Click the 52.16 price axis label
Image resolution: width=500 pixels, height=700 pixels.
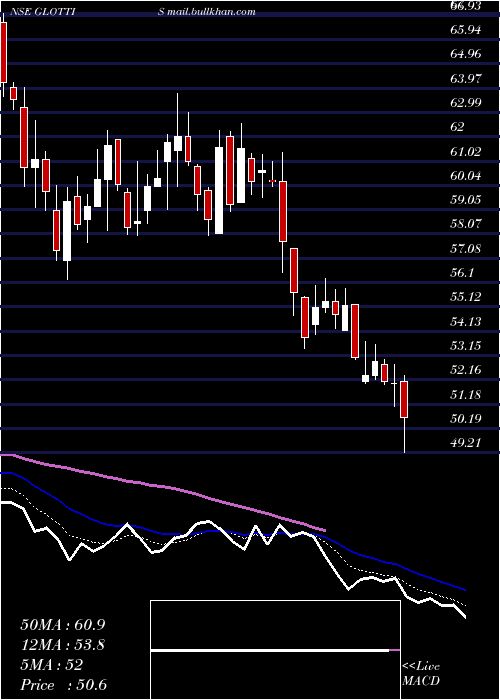click(x=466, y=370)
